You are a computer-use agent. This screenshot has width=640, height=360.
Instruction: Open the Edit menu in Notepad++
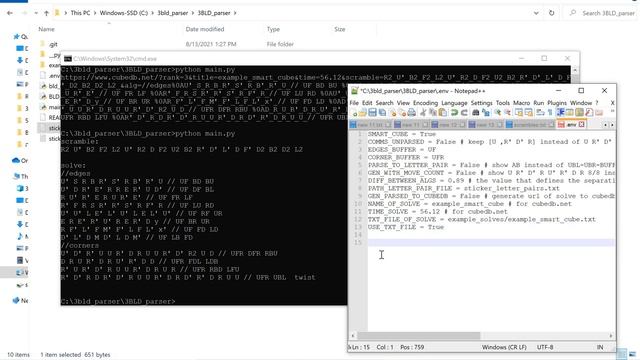pyautogui.click(x=367, y=103)
